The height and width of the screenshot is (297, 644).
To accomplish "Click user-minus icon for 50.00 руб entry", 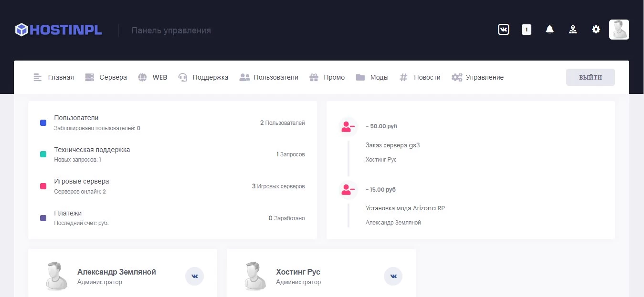I will [x=348, y=126].
